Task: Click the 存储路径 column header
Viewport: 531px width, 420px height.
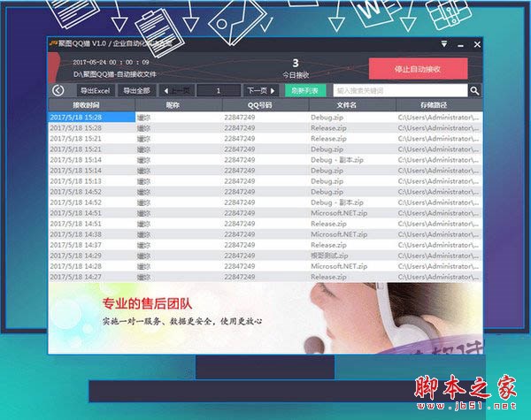Action: coord(437,105)
